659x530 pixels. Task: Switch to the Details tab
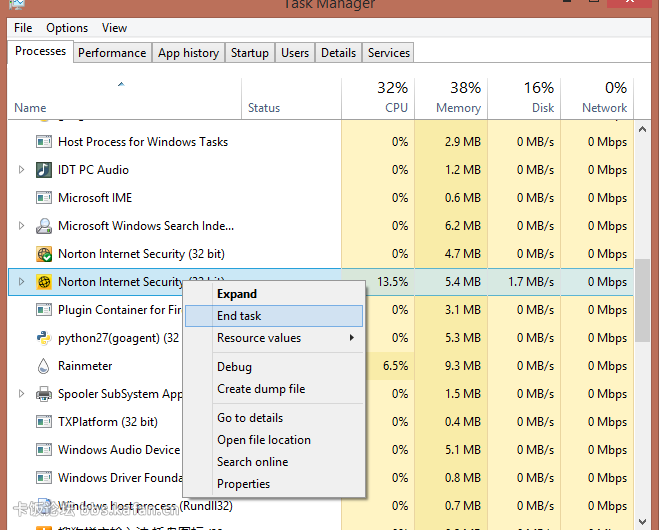pos(338,53)
